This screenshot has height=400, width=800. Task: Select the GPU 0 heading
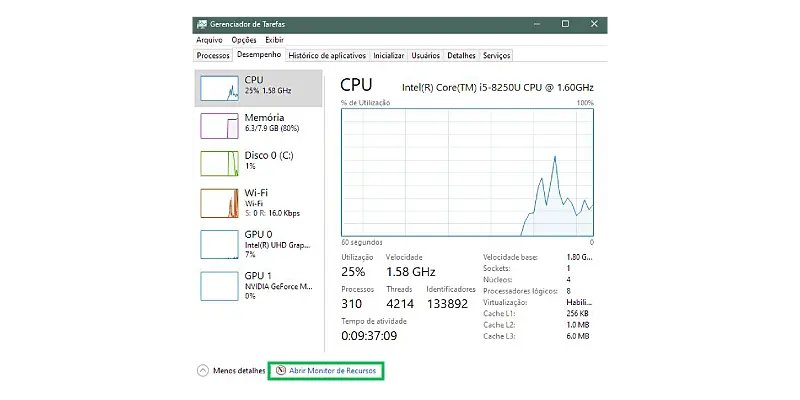[x=258, y=234]
